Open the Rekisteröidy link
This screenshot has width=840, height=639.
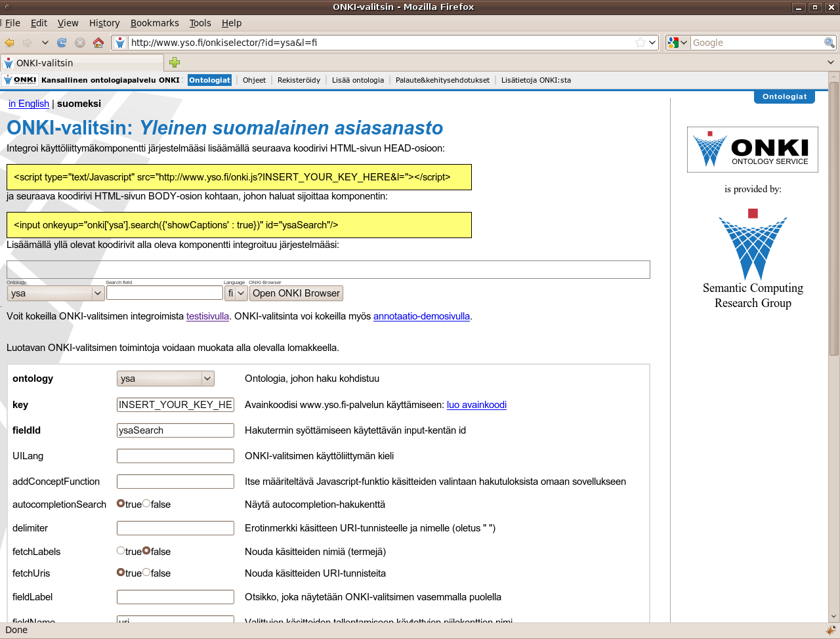(x=299, y=80)
